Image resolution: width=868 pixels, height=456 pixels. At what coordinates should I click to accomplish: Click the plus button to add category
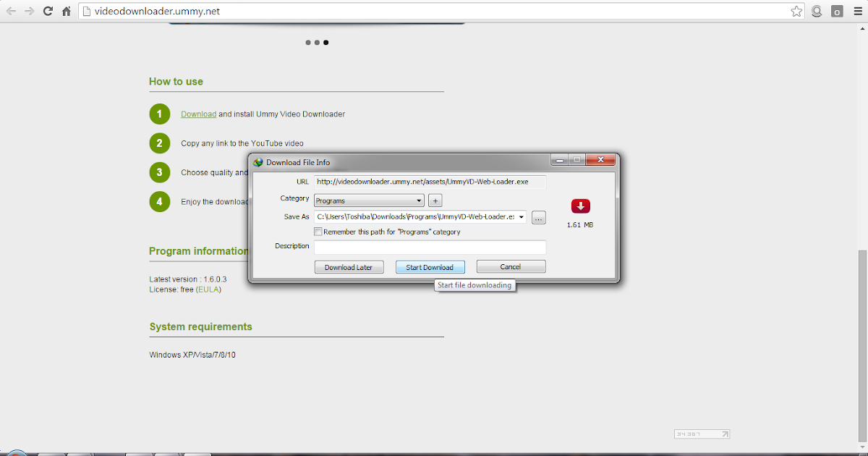(435, 200)
